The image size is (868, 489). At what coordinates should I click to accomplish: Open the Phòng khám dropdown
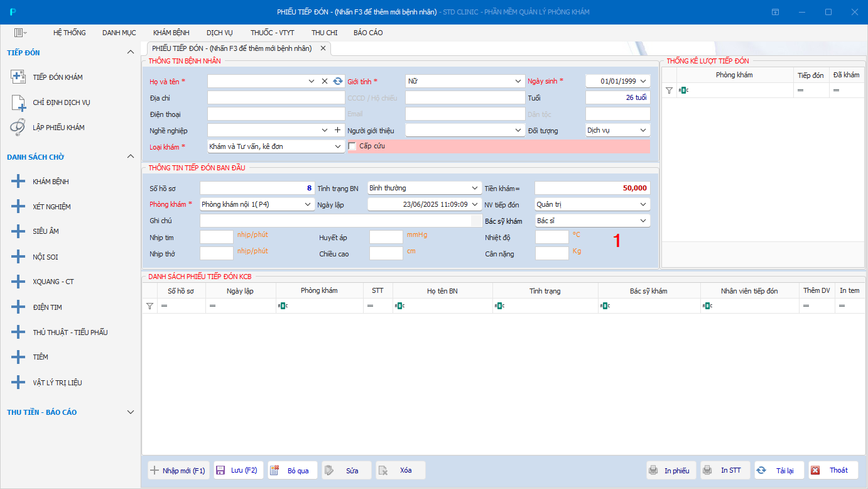(x=308, y=204)
